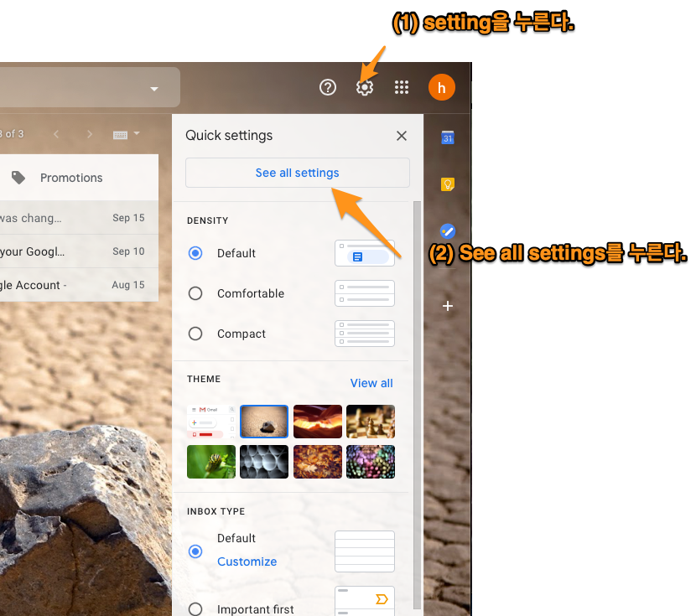
Task: Click the plus icon to get add-ons
Action: (x=447, y=306)
